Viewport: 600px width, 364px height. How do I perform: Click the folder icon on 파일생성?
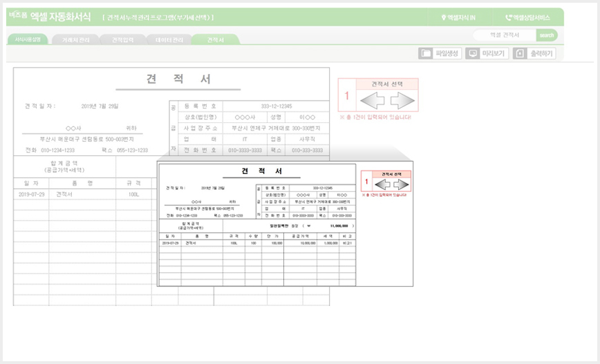coord(426,54)
